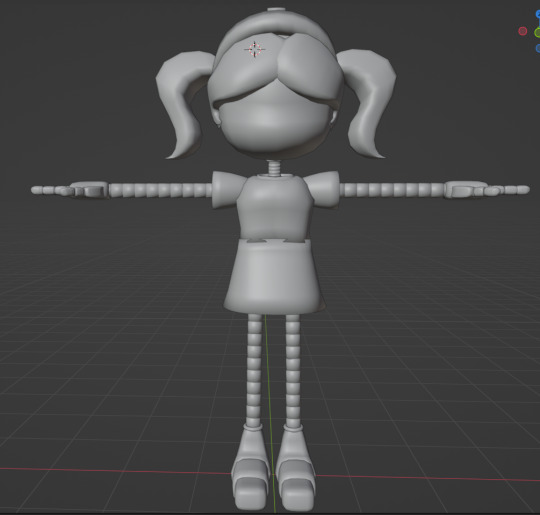Image resolution: width=540 pixels, height=515 pixels.
Task: Select the skirt mesh
Action: click(274, 277)
